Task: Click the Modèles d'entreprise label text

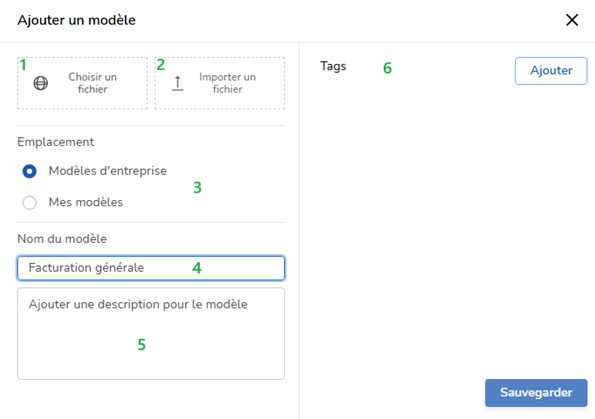Action: (107, 171)
